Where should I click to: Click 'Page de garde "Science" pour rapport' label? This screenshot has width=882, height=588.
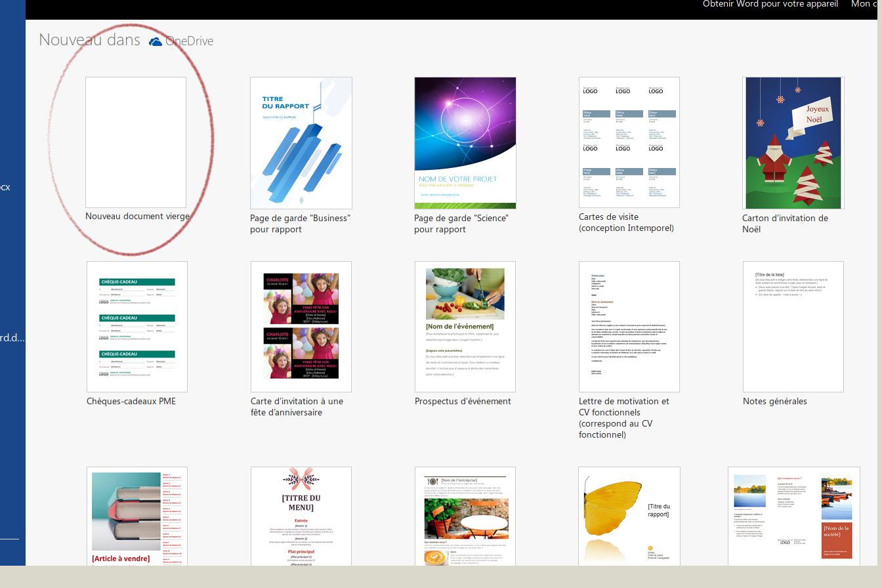461,224
